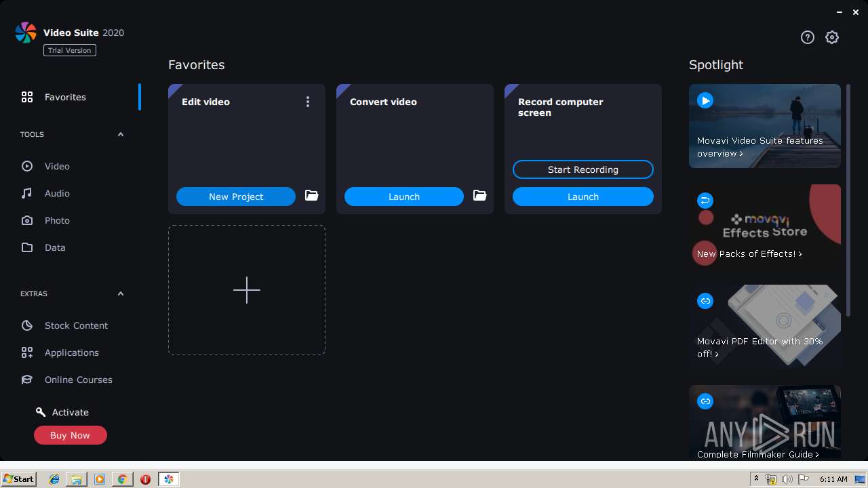868x488 pixels.
Task: Click Activate with key icon
Action: click(x=62, y=412)
